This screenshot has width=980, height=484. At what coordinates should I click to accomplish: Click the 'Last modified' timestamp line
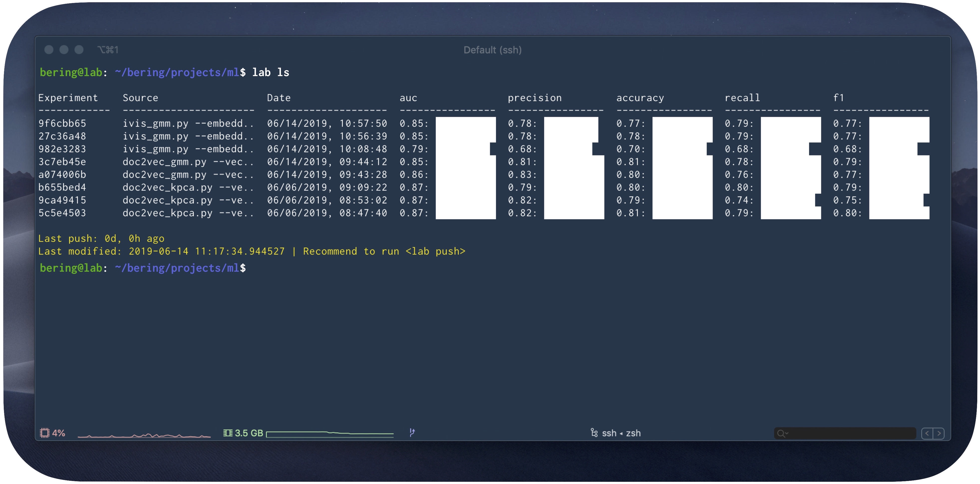[161, 251]
